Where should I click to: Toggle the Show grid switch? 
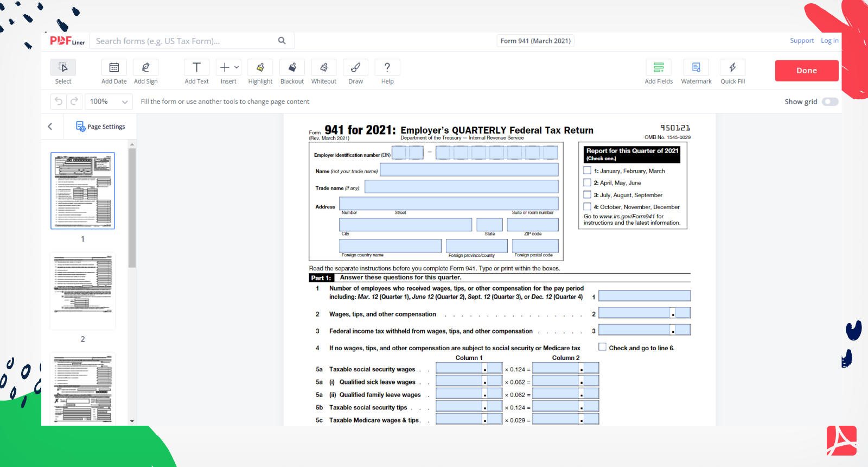pos(829,102)
